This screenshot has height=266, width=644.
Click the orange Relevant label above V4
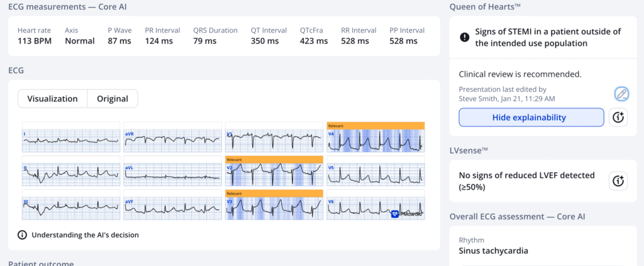375,126
